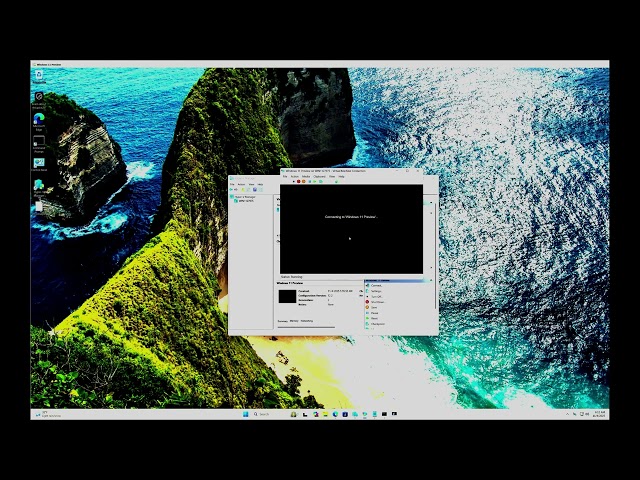The width and height of the screenshot is (640, 480).
Task: Open the Help menu in VM Connection window
Action: (341, 176)
